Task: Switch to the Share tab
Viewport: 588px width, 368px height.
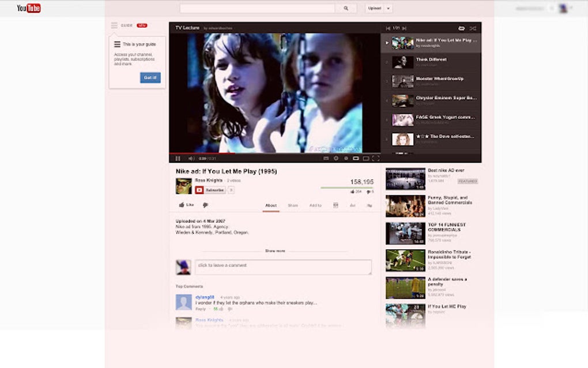Action: pyautogui.click(x=293, y=205)
